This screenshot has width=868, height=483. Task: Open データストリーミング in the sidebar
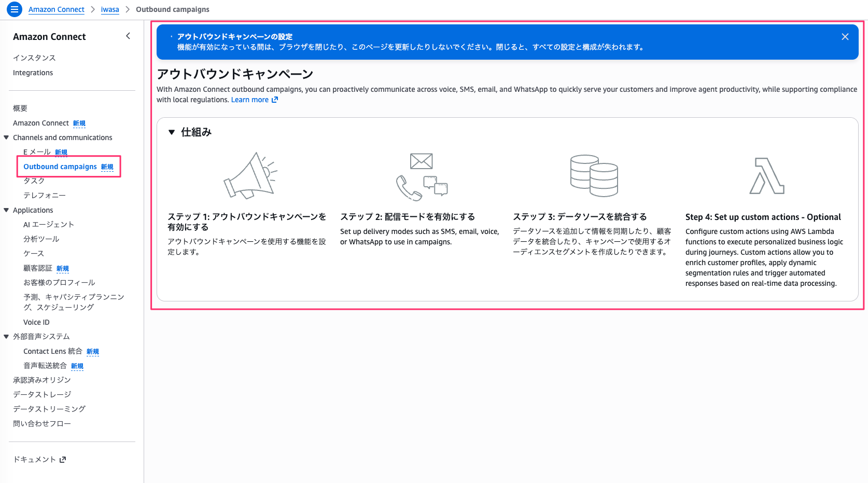49,409
